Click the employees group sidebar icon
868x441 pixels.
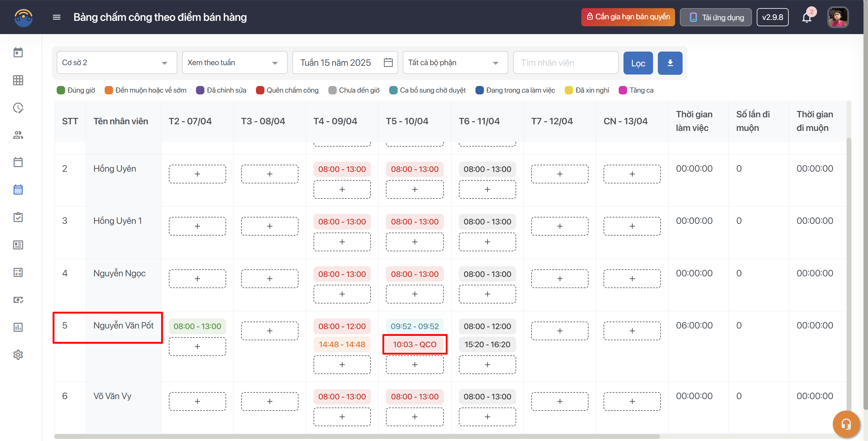(x=18, y=135)
